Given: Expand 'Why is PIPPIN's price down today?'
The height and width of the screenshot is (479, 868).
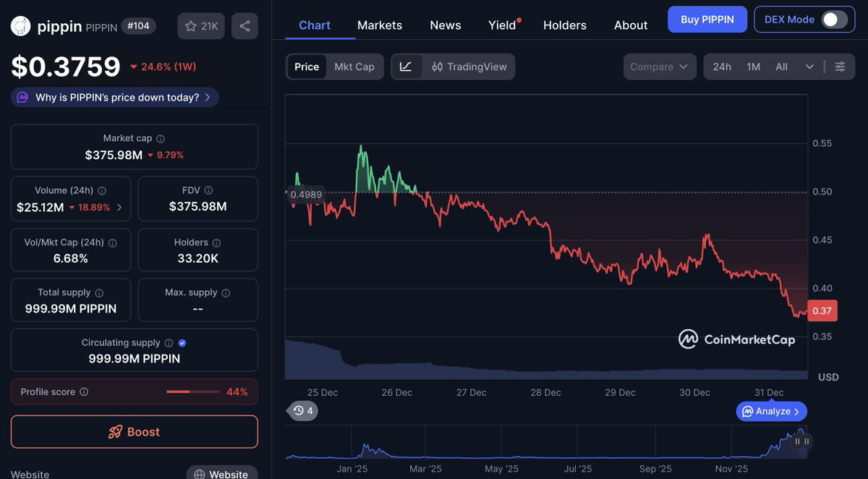Looking at the screenshot, I should 114,98.
